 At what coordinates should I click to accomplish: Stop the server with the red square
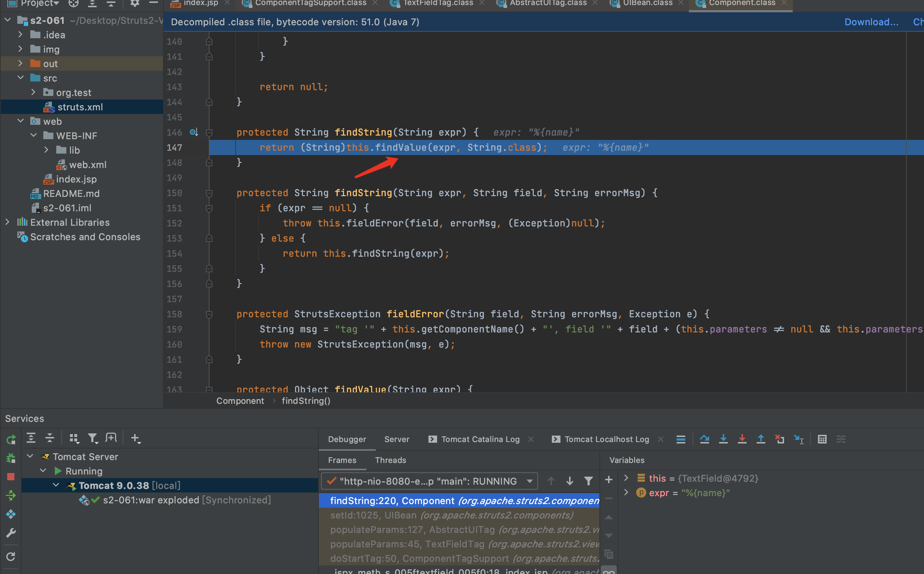point(10,477)
